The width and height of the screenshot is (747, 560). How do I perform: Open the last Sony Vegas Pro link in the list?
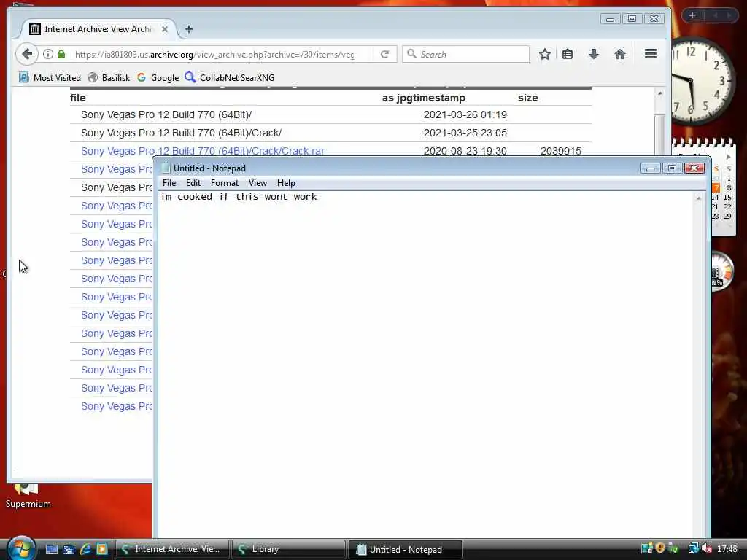pos(116,406)
